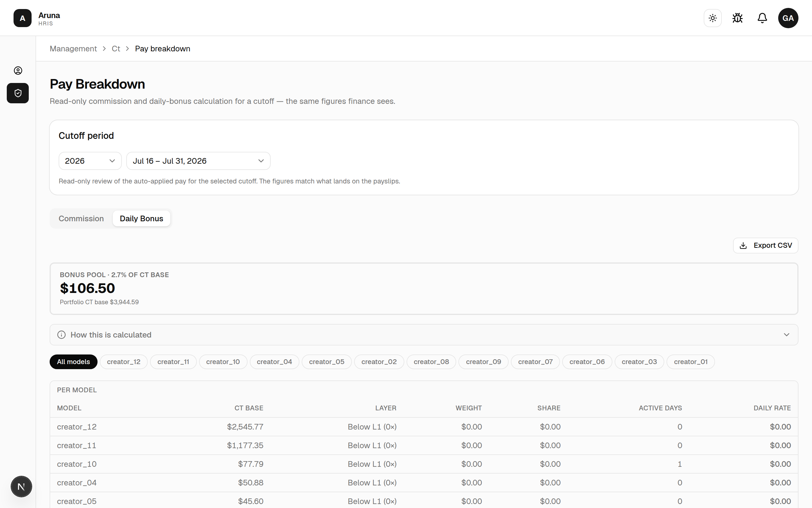812x508 pixels.
Task: Expand How this is calculated section
Action: click(424, 335)
